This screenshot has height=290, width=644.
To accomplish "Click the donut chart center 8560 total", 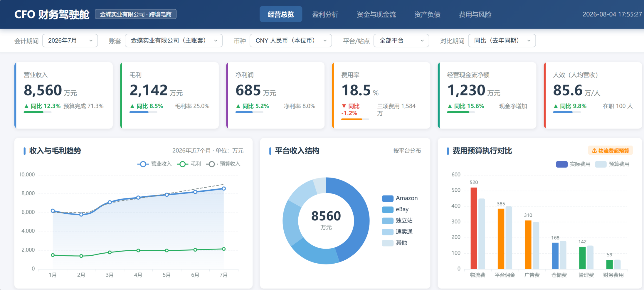I will click(326, 216).
